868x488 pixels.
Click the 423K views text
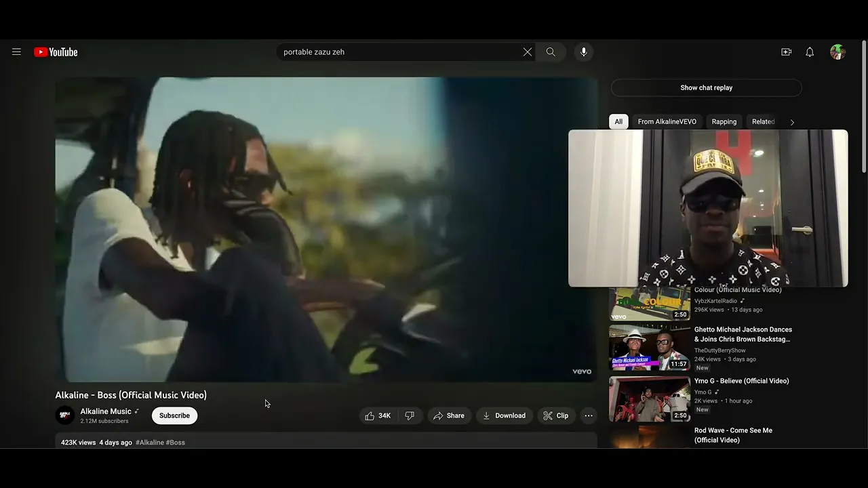click(78, 443)
